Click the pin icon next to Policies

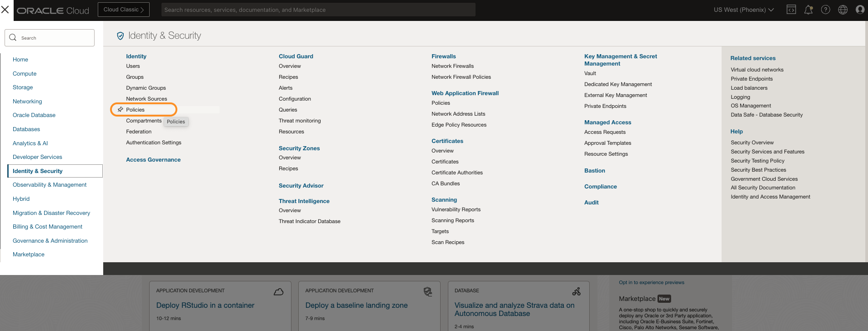120,109
